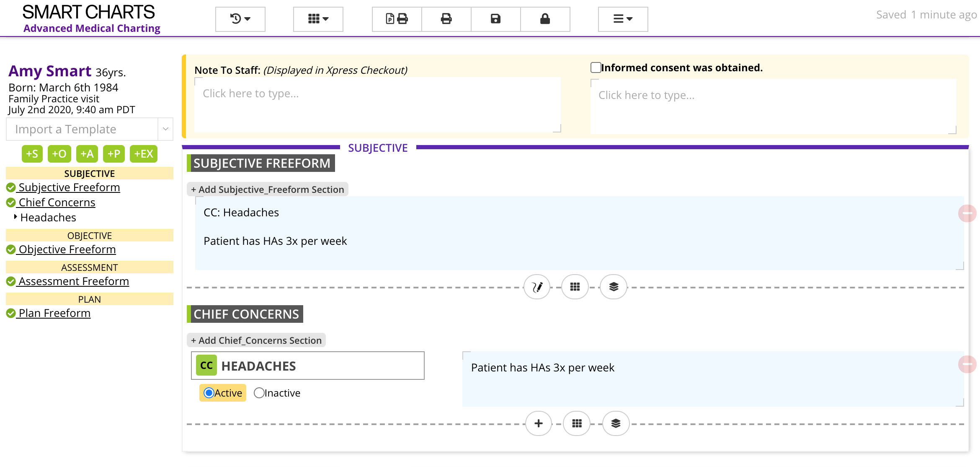
Task: Check the Informed consent was obtained box
Action: tap(596, 67)
